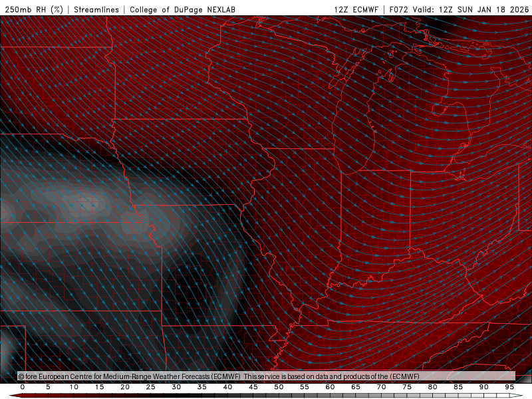Viewport: 532px width, 399px height.
Task: Click the "40" colorbar scale label
Action: (227, 387)
